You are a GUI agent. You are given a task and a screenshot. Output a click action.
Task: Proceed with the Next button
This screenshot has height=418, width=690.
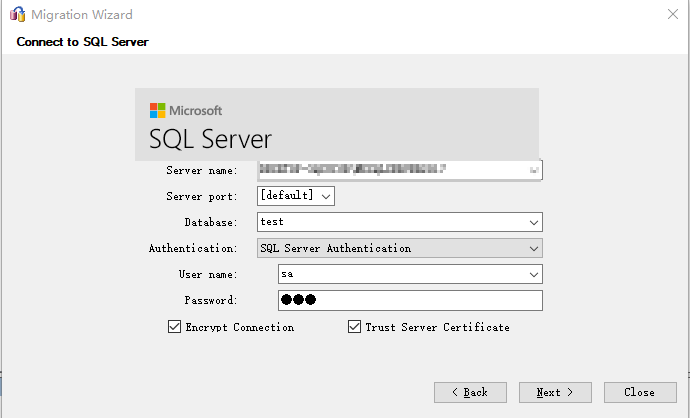tap(555, 392)
